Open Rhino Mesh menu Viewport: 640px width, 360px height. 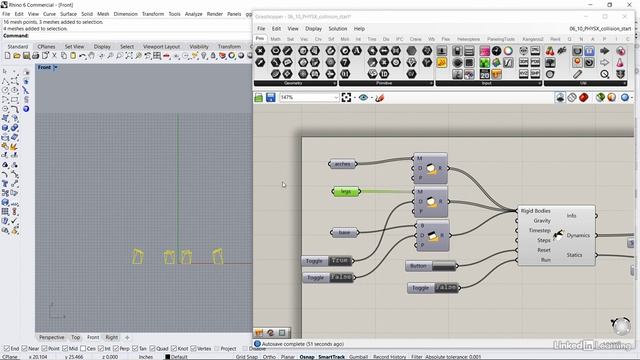(103, 14)
